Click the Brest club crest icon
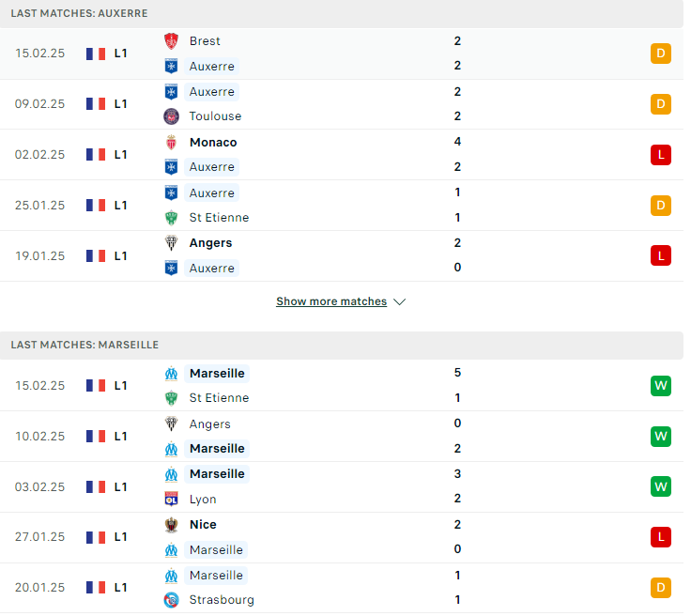Viewport: 691px width, 616px height. click(172, 41)
